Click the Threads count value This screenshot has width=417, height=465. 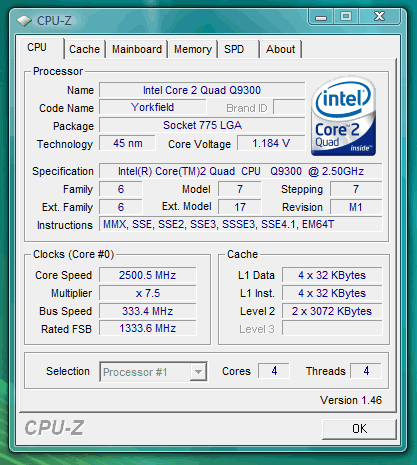point(366,371)
